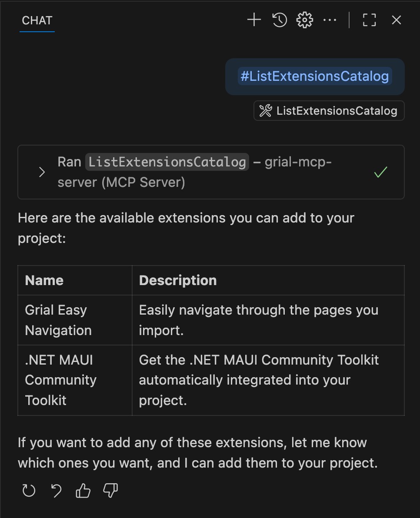Give a thumbs down to the response
This screenshot has height=518, width=420.
[x=110, y=491]
